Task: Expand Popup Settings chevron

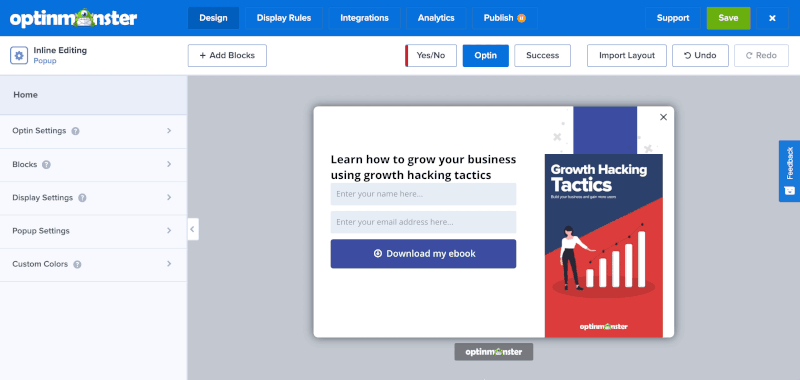Action: (x=169, y=231)
